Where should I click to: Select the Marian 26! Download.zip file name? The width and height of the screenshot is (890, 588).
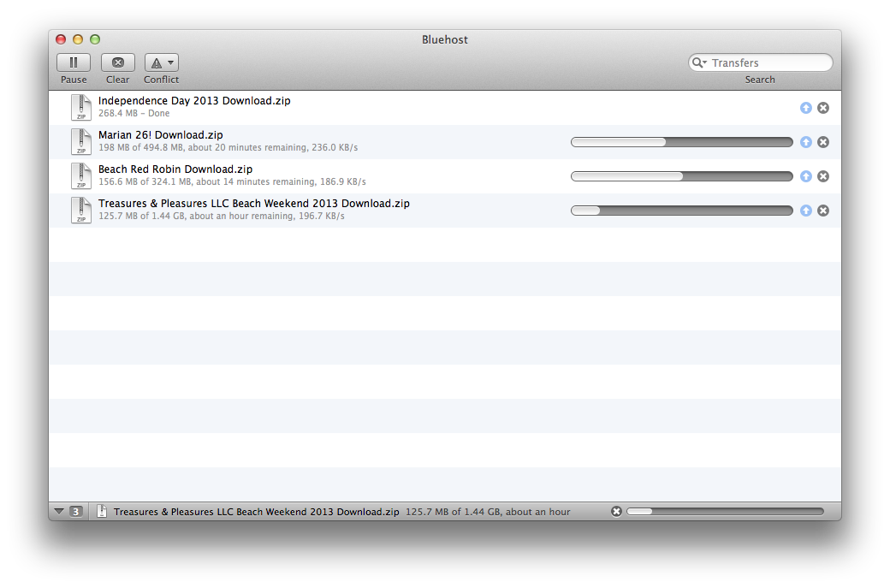point(161,135)
